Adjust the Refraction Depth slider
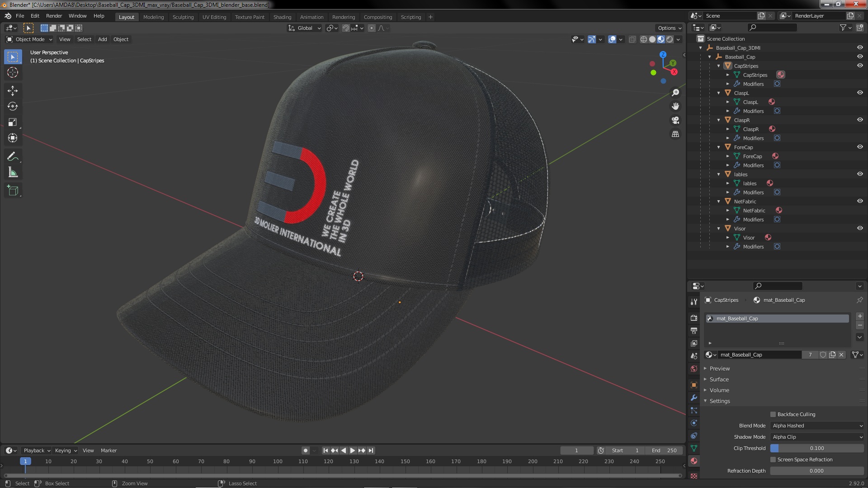868x488 pixels. point(817,471)
